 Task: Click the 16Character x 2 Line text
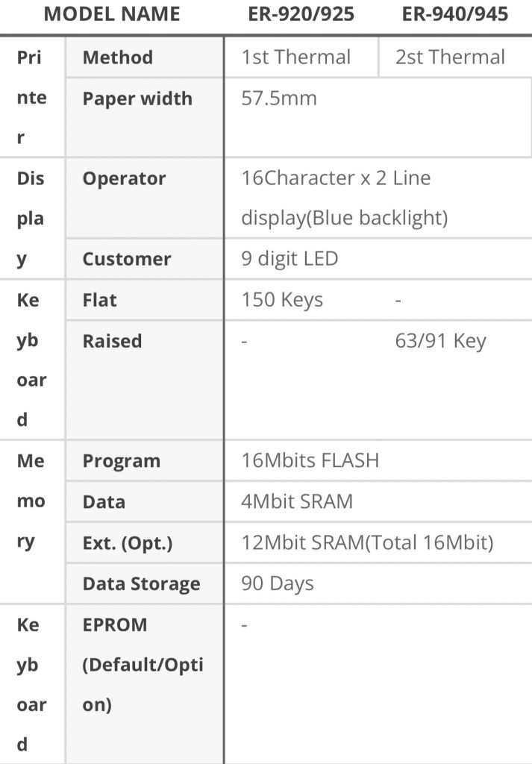coord(336,178)
